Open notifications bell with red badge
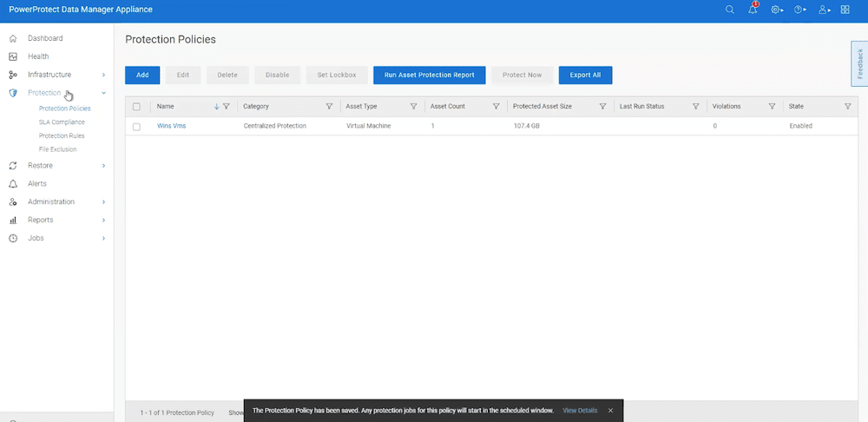The height and width of the screenshot is (422, 868). [753, 9]
